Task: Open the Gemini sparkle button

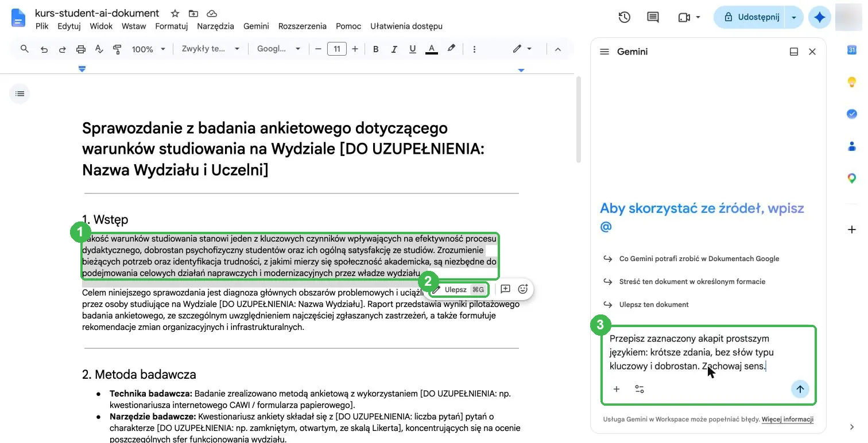Action: coord(820,17)
